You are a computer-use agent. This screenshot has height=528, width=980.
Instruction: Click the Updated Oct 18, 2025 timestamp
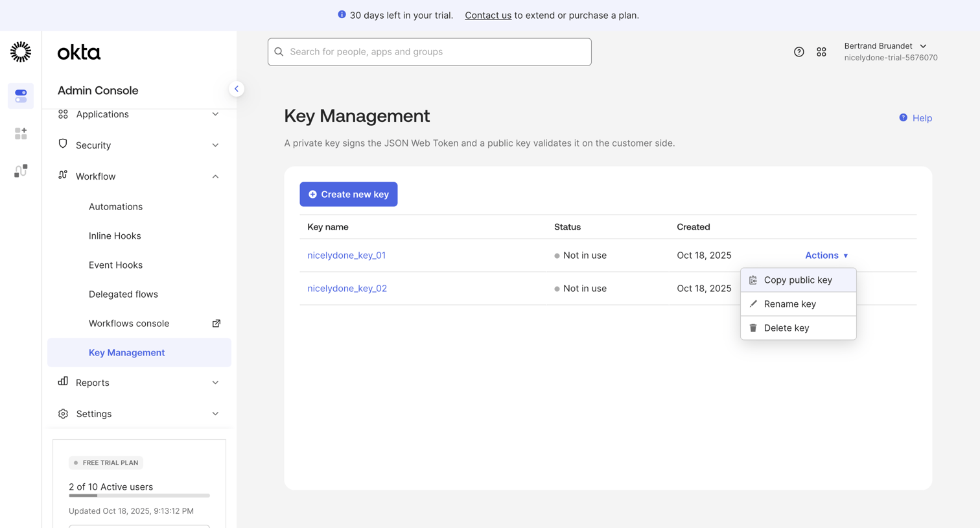(131, 511)
